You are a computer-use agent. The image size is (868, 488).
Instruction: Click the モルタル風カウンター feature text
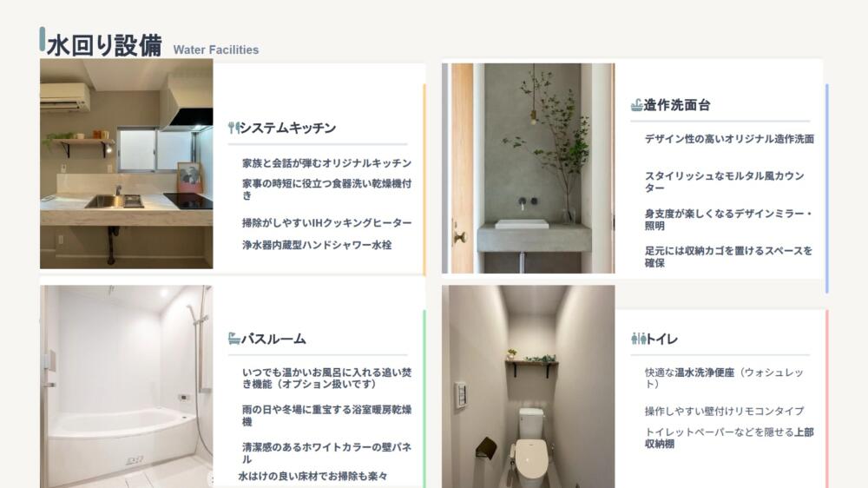724,181
